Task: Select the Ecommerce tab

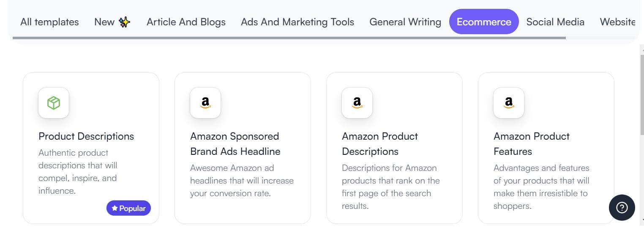Action: tap(484, 22)
